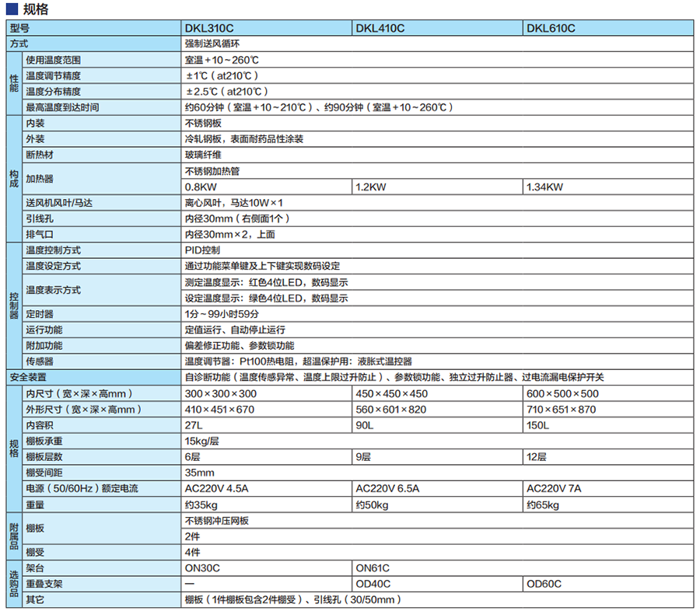700x611 pixels.
Task: Select the 12层 shelf levels cell
Action: 537,457
